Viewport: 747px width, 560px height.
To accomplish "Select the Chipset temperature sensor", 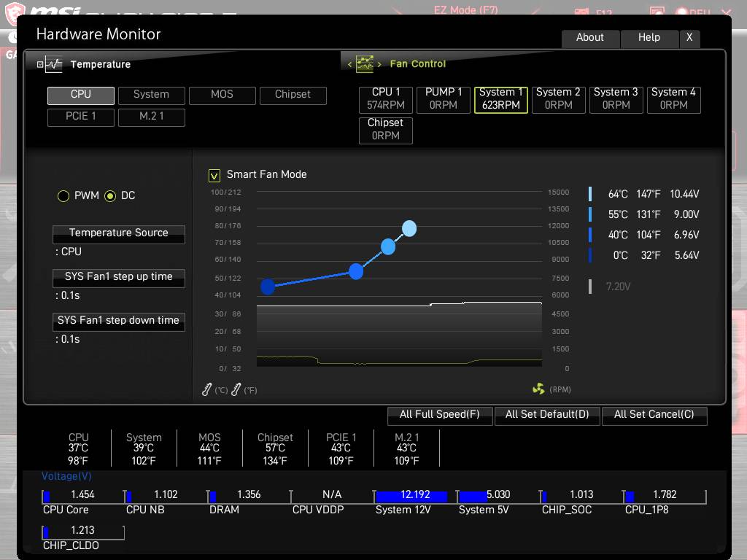I will point(293,96).
